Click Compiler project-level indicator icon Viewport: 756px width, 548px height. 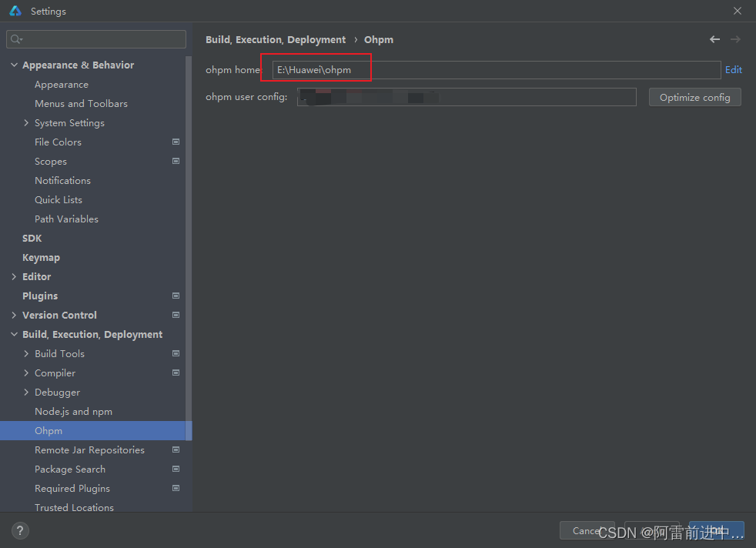176,373
